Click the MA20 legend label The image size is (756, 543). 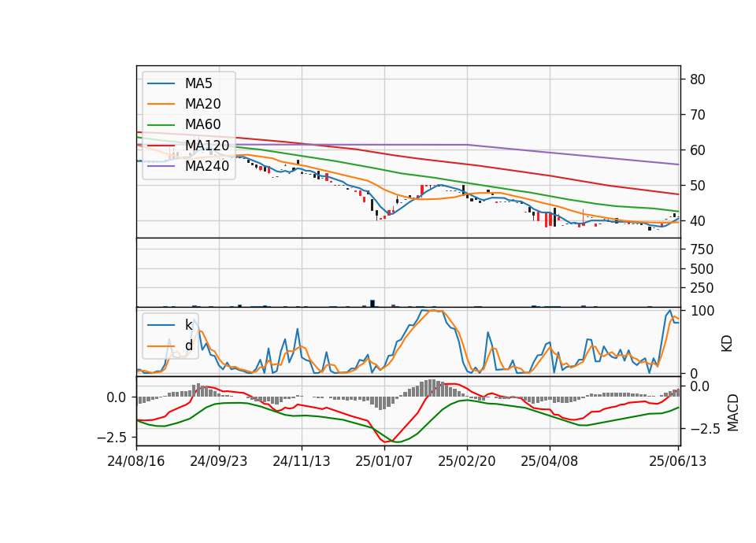pyautogui.click(x=202, y=104)
